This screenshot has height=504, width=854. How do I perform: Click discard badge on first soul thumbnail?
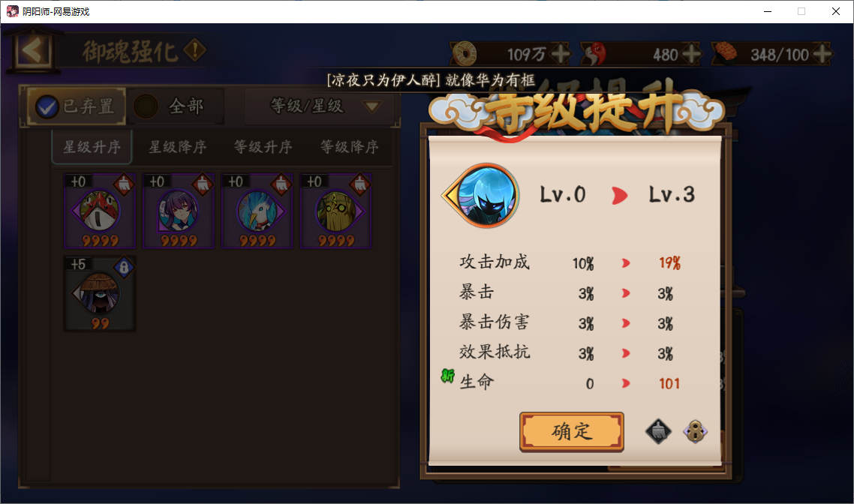pos(124,184)
